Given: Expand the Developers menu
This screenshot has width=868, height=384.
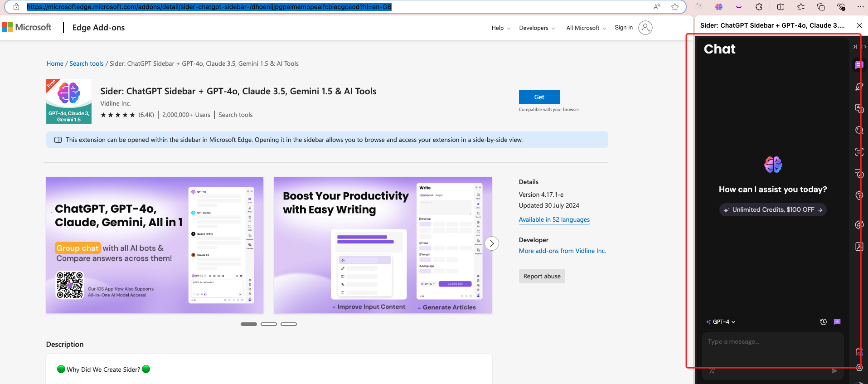Looking at the screenshot, I should (x=537, y=28).
